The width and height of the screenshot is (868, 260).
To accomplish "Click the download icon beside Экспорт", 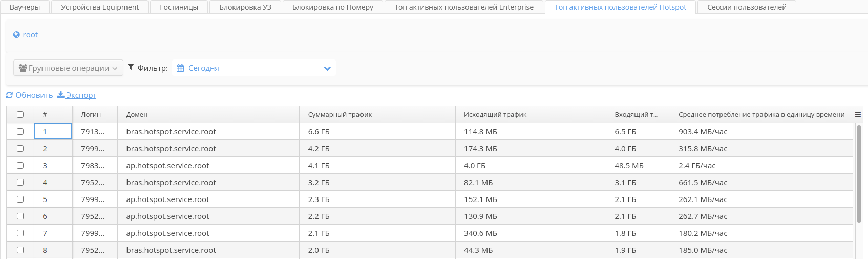I will pyautogui.click(x=60, y=95).
